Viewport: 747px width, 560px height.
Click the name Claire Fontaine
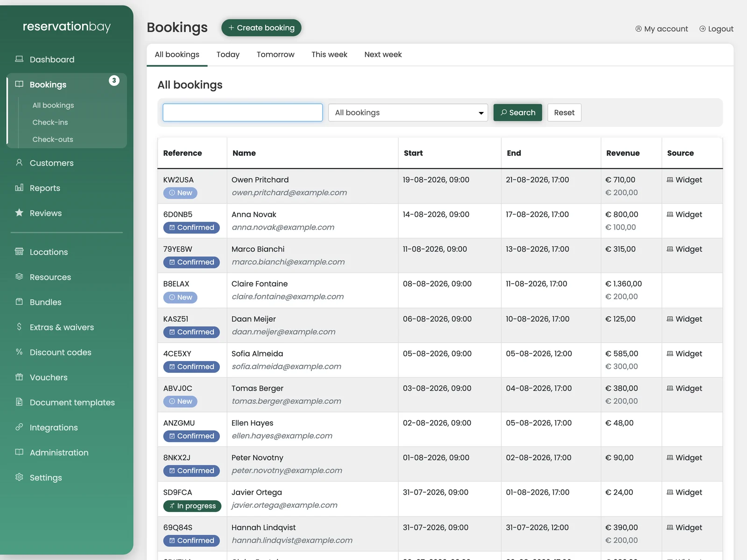(x=260, y=284)
